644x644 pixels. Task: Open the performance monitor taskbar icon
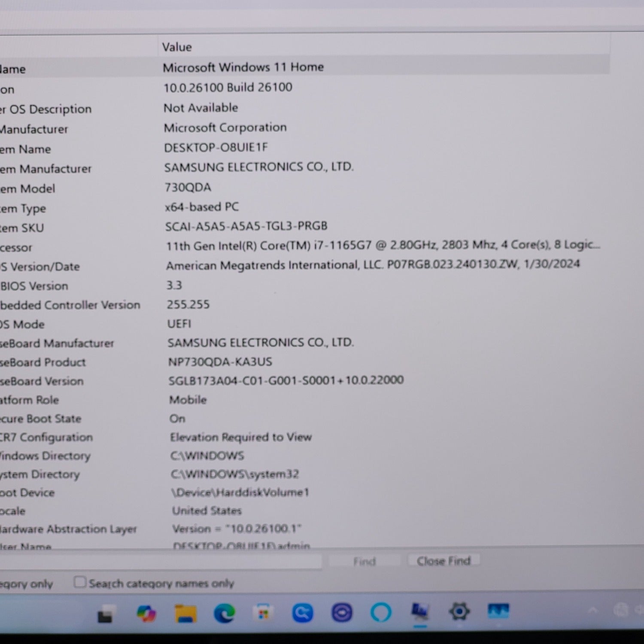coord(498,611)
